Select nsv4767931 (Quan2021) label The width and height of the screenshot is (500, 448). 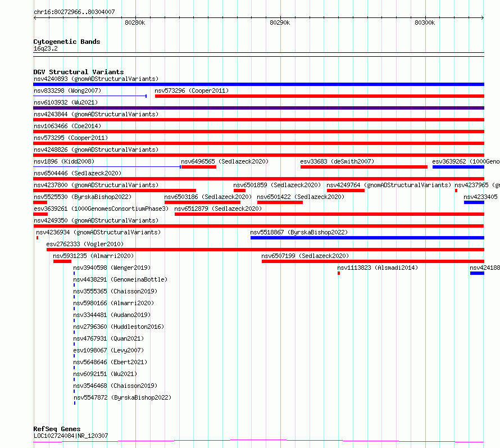(108, 338)
